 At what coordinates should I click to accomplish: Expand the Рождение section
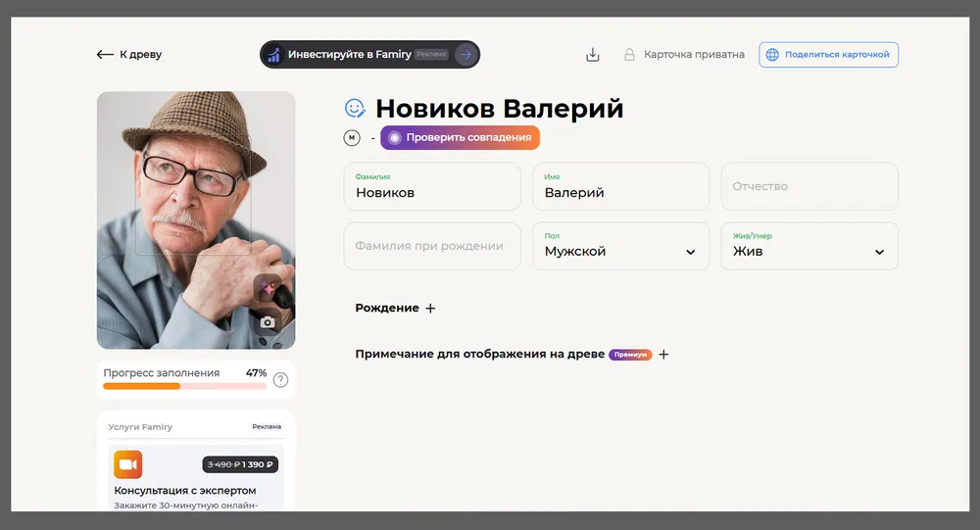[x=429, y=309]
